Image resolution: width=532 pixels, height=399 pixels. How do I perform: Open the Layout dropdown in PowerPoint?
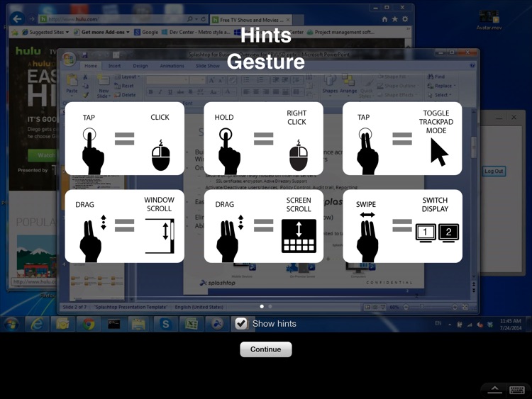127,77
